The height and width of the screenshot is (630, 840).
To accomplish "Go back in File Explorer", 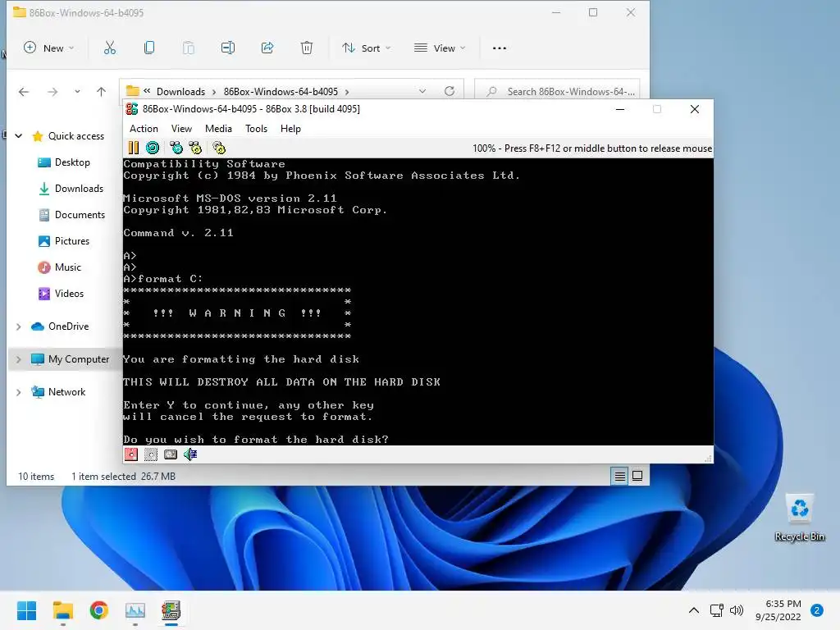I will click(24, 92).
